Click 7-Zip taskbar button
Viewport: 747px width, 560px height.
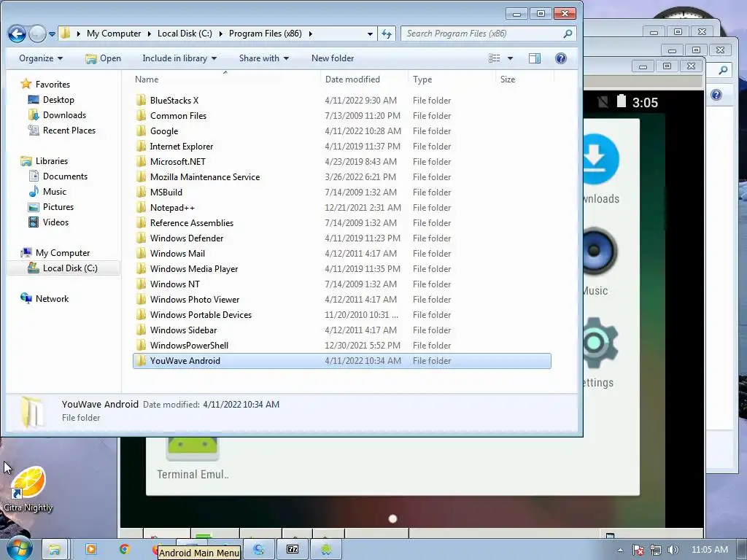292,550
